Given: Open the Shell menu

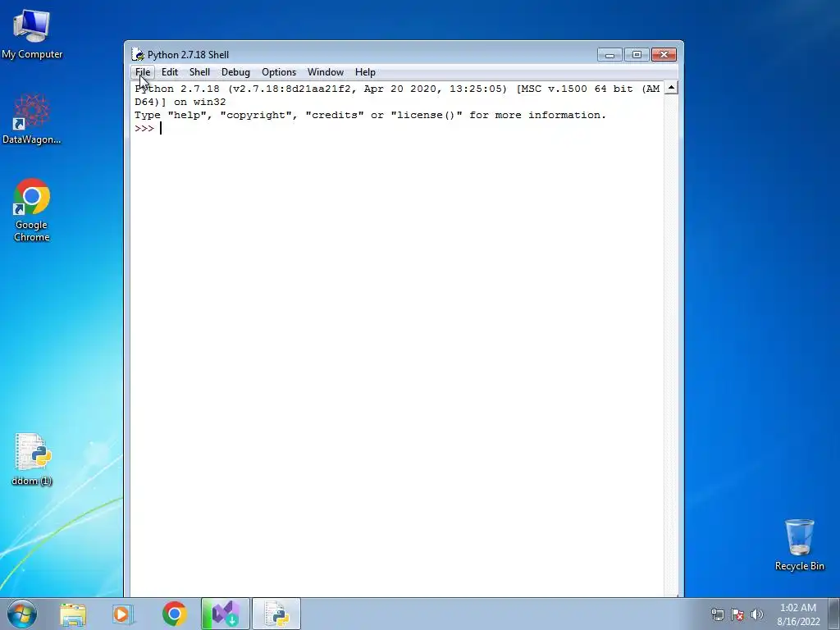Looking at the screenshot, I should [199, 72].
